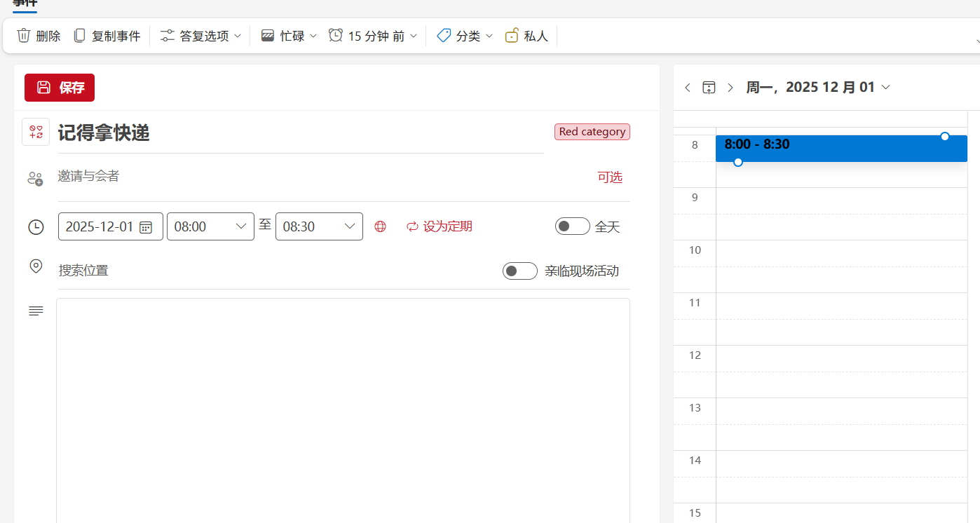Go to previous day in calendar
The height and width of the screenshot is (523, 980).
687,88
